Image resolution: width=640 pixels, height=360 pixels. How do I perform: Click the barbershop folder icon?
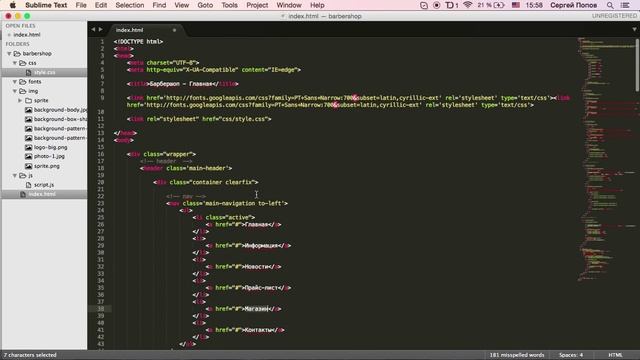(x=17, y=53)
